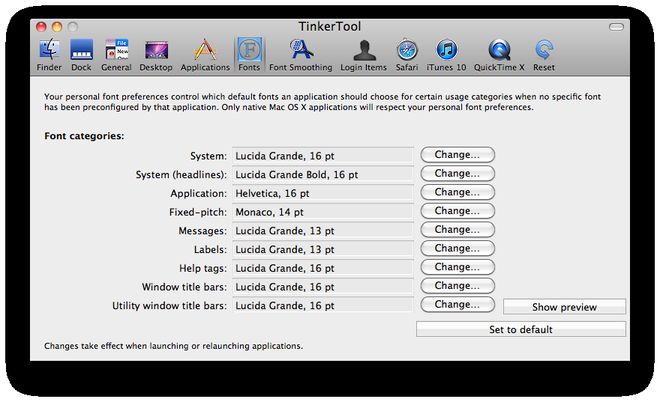660x402 pixels.
Task: Open the Login Items pane
Action: coord(364,54)
